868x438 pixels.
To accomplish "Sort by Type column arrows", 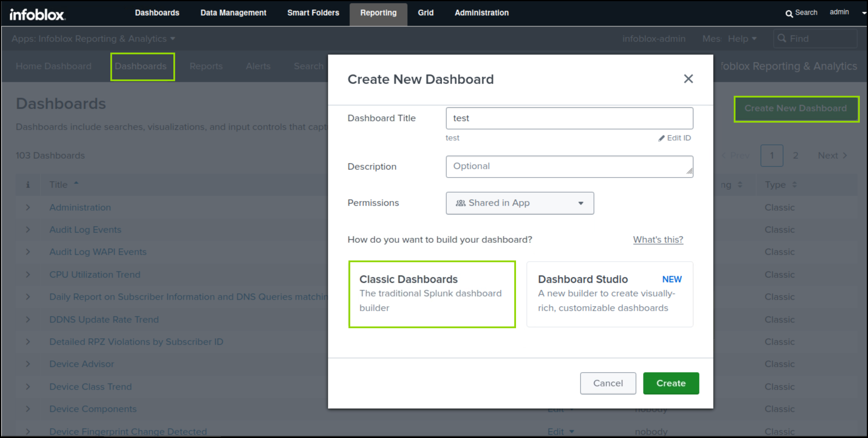I will (794, 185).
